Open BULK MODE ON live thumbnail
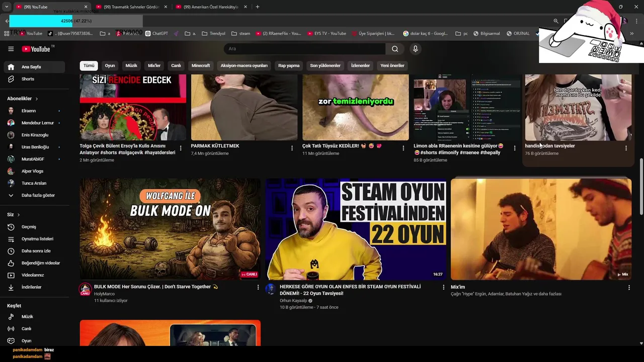Screen dimensions: 644x362 [170, 229]
